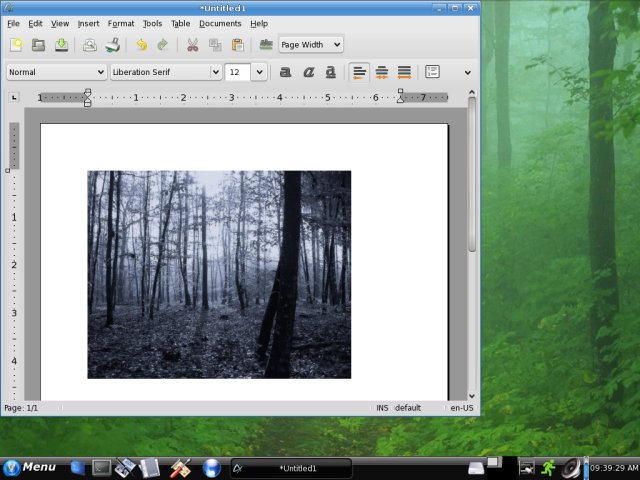Select the forest image in the document
This screenshot has width=640, height=480.
click(219, 274)
